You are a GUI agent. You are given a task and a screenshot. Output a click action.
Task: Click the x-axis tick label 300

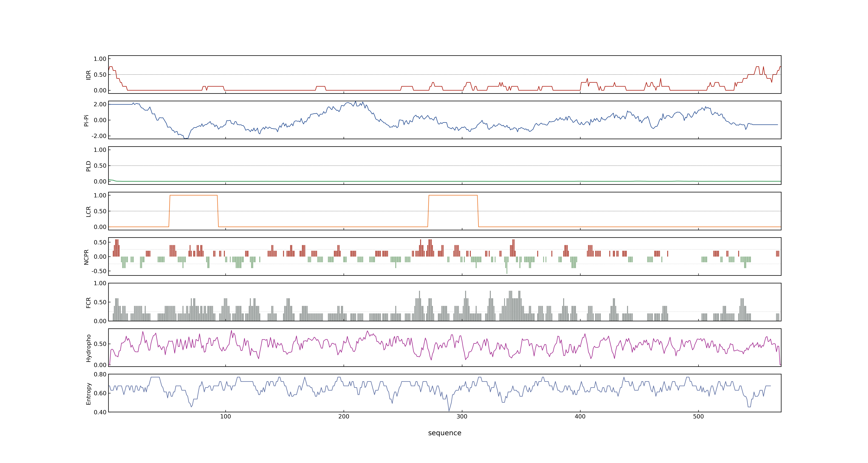462,416
